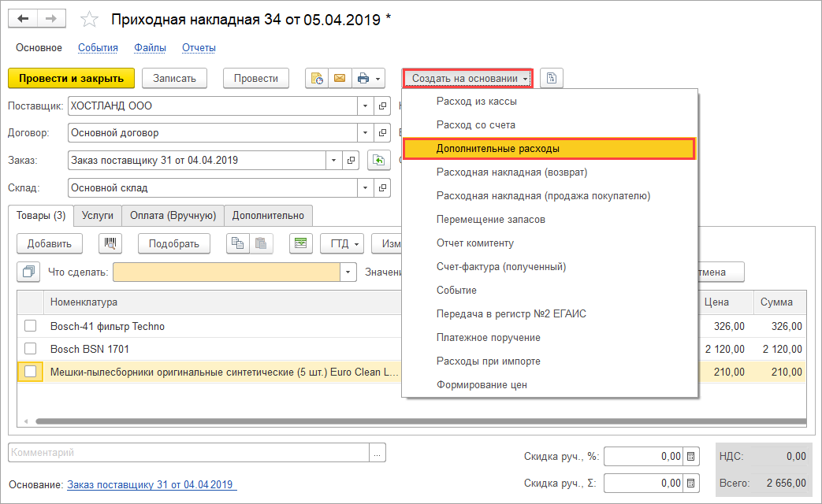822x504 pixels.
Task: Click the back navigation arrow
Action: (x=24, y=18)
